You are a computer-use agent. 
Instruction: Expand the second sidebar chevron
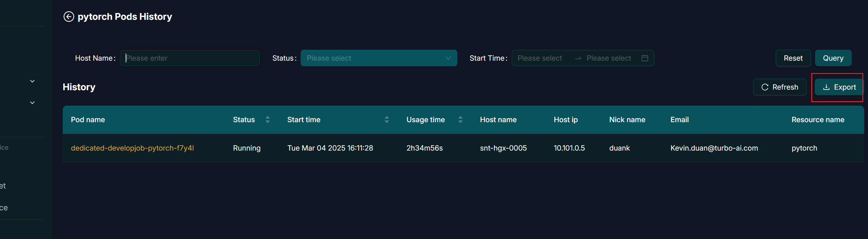pos(32,103)
